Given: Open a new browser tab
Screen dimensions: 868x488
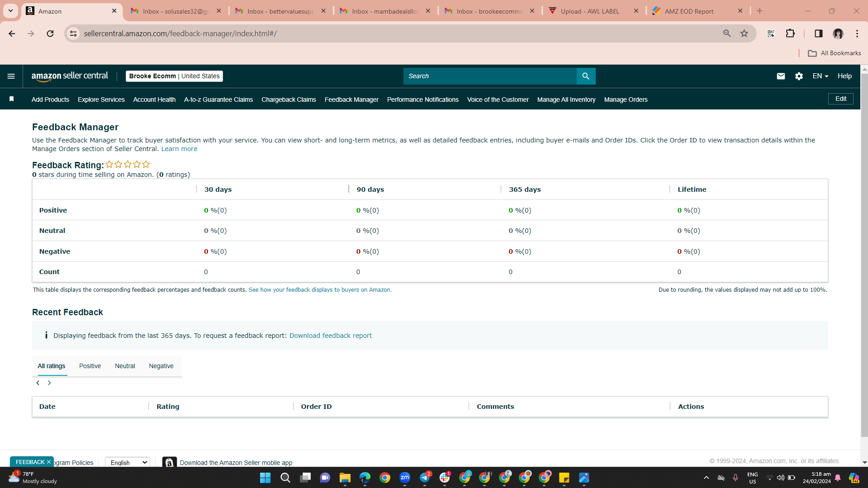Looking at the screenshot, I should tap(759, 11).
